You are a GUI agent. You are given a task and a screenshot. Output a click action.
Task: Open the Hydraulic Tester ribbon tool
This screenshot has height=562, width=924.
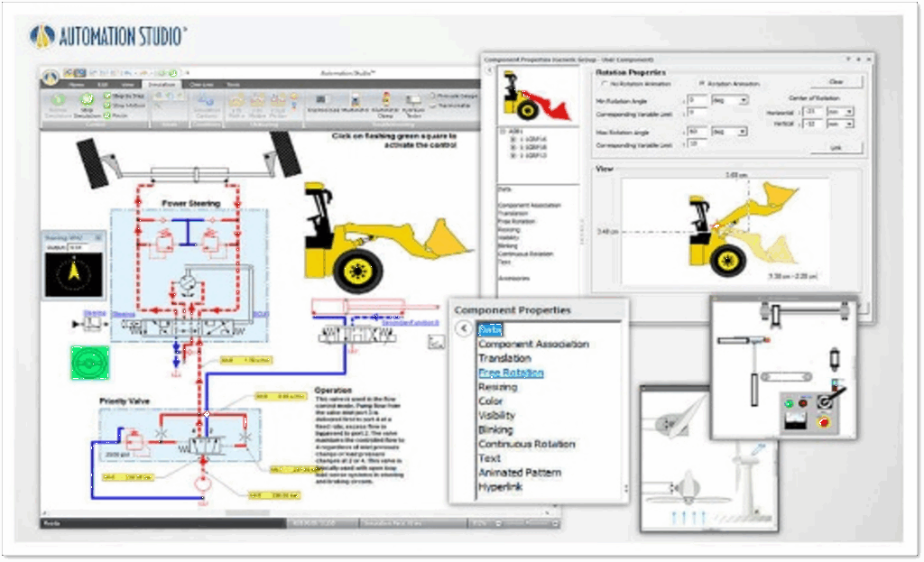click(414, 100)
